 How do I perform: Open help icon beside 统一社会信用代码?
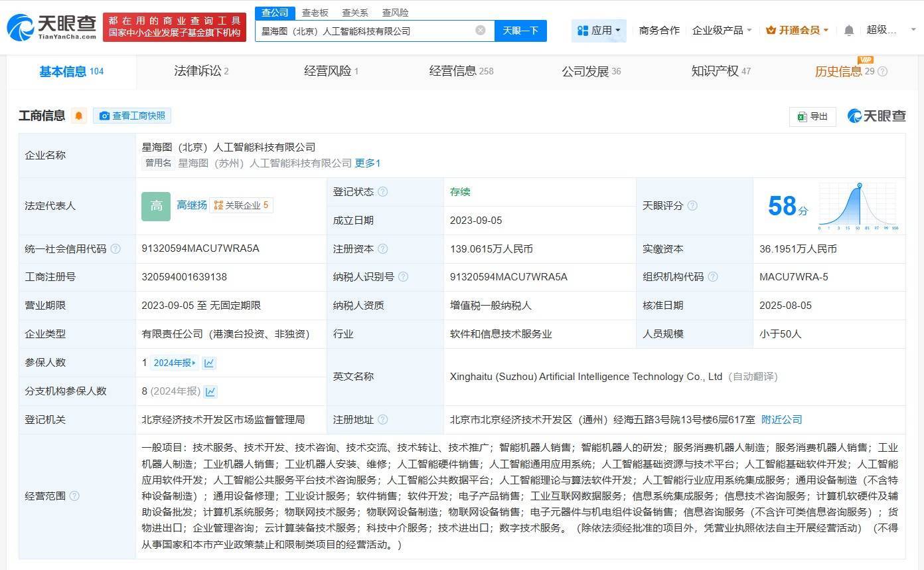[116, 249]
